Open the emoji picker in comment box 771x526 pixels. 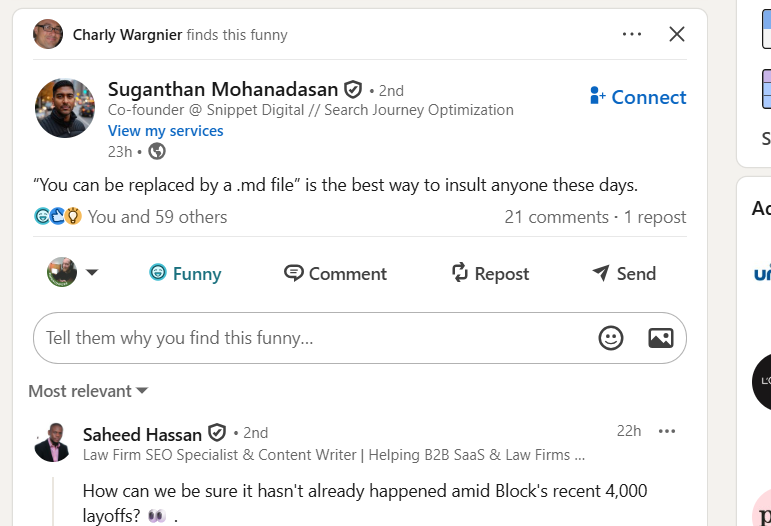point(611,338)
